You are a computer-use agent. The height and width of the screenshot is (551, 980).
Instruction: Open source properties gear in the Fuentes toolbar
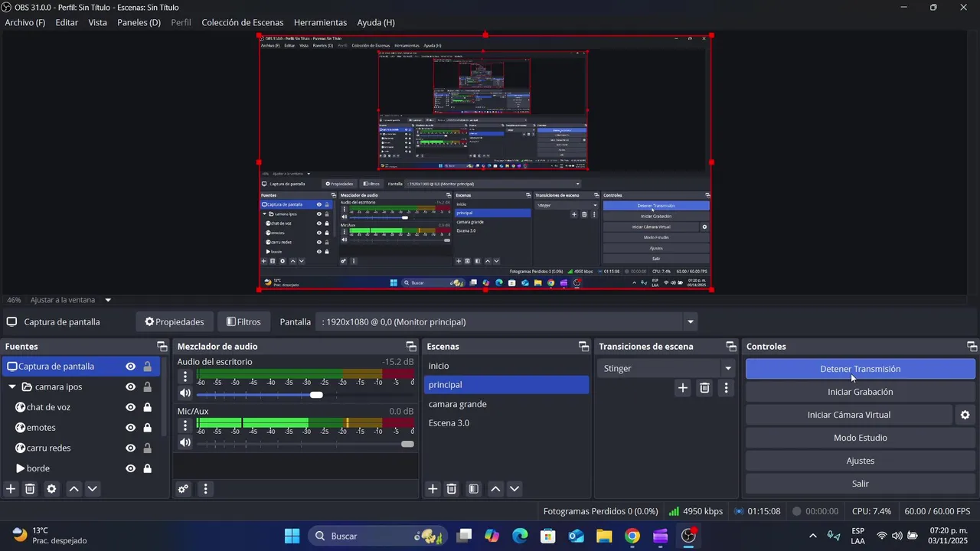51,489
